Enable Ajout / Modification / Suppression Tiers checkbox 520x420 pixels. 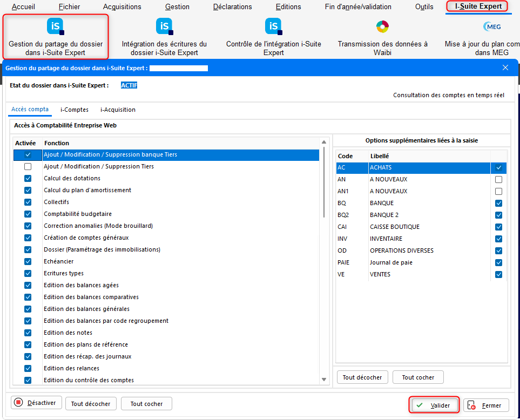click(28, 167)
